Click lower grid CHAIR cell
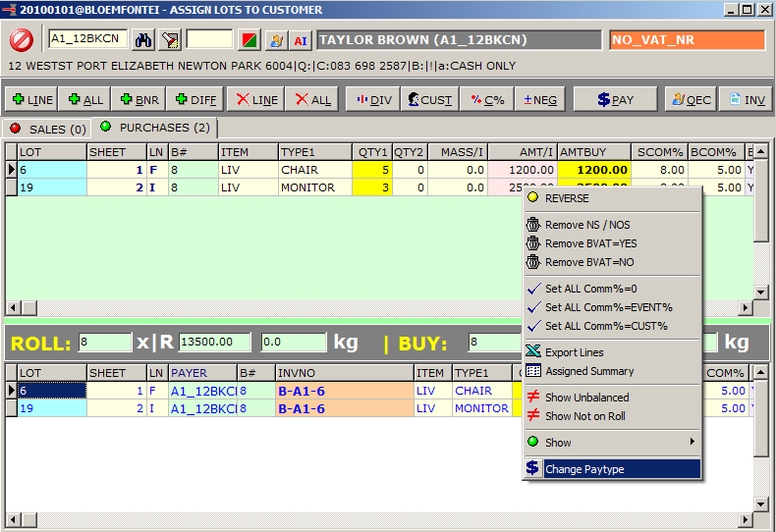 481,391
